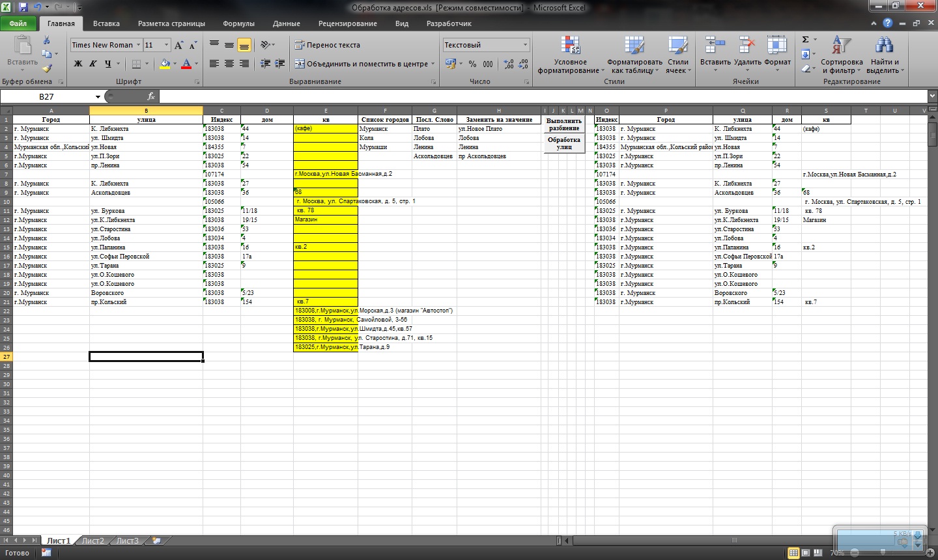Decrease the font size

pyautogui.click(x=193, y=45)
